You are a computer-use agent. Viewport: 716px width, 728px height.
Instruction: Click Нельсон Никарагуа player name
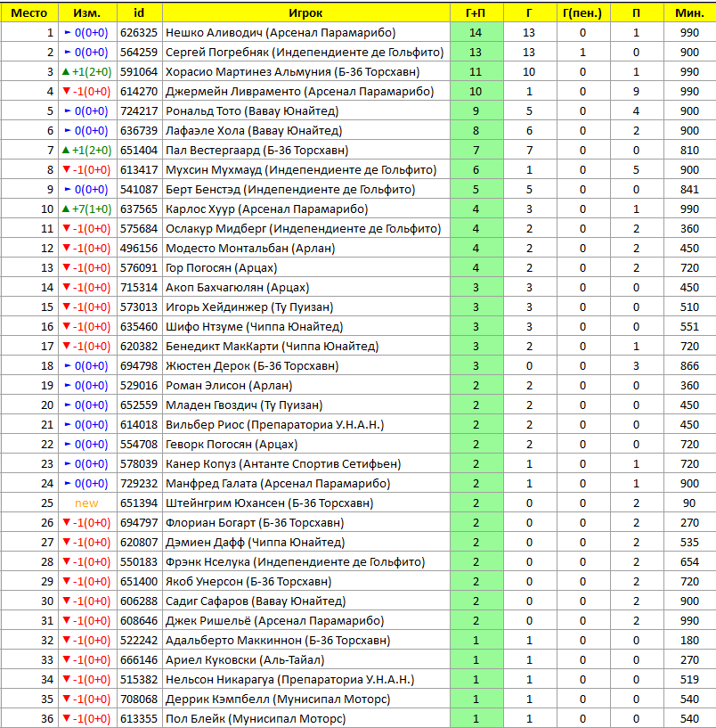[x=290, y=680]
